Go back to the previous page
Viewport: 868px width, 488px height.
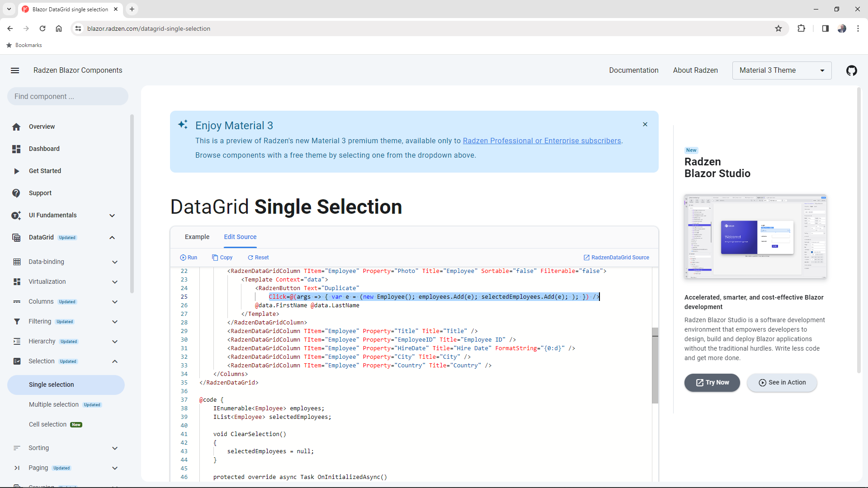pos(10,28)
